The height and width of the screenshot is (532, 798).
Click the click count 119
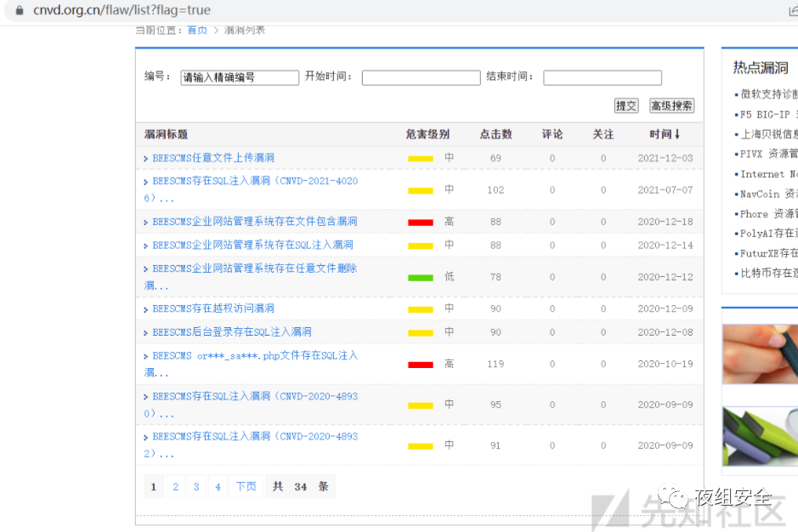[495, 364]
